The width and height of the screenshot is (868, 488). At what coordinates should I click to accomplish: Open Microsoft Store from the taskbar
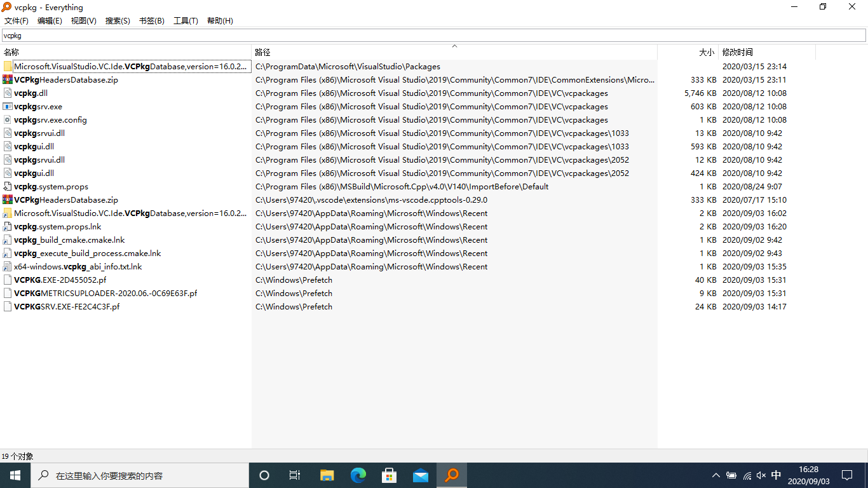coord(389,475)
